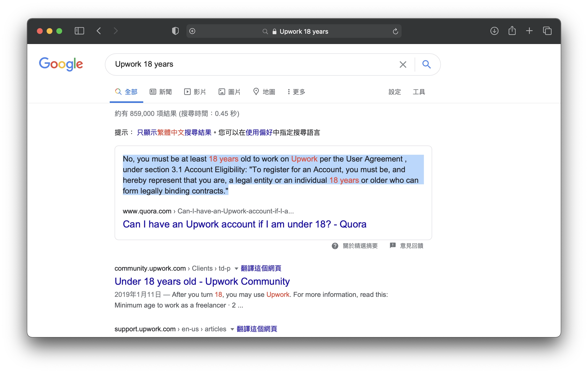Click the yellow minimize window button
Viewport: 588px width, 373px height.
pyautogui.click(x=50, y=31)
